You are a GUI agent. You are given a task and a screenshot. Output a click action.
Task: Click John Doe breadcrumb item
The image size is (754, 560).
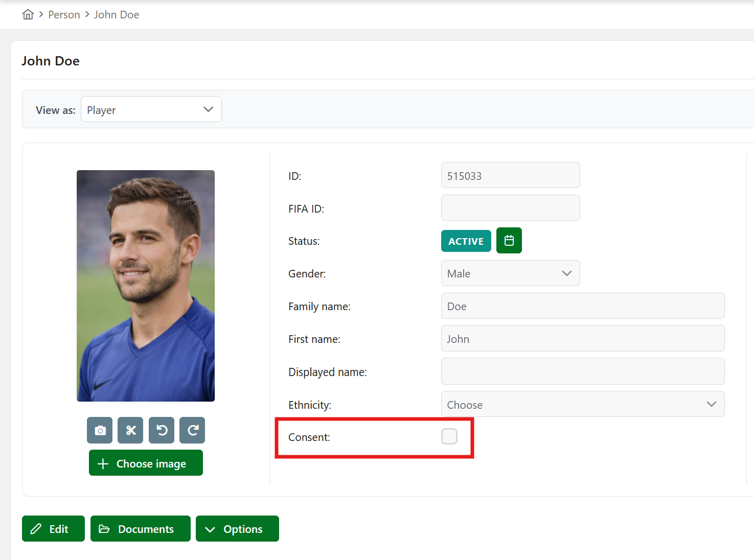click(117, 15)
